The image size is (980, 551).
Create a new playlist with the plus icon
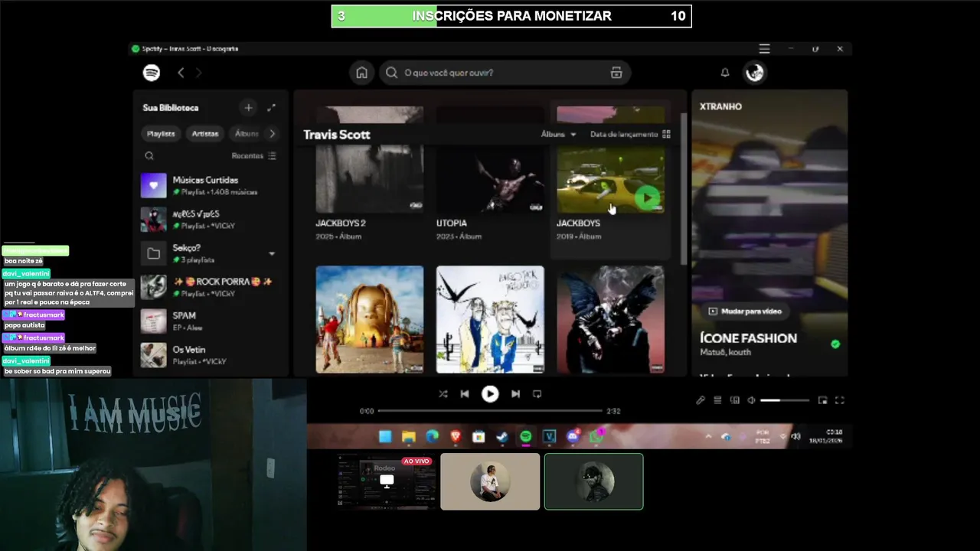coord(248,108)
